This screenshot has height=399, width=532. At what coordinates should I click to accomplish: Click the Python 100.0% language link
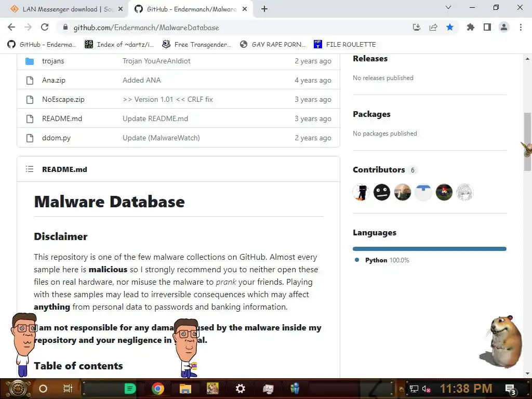[x=387, y=260]
